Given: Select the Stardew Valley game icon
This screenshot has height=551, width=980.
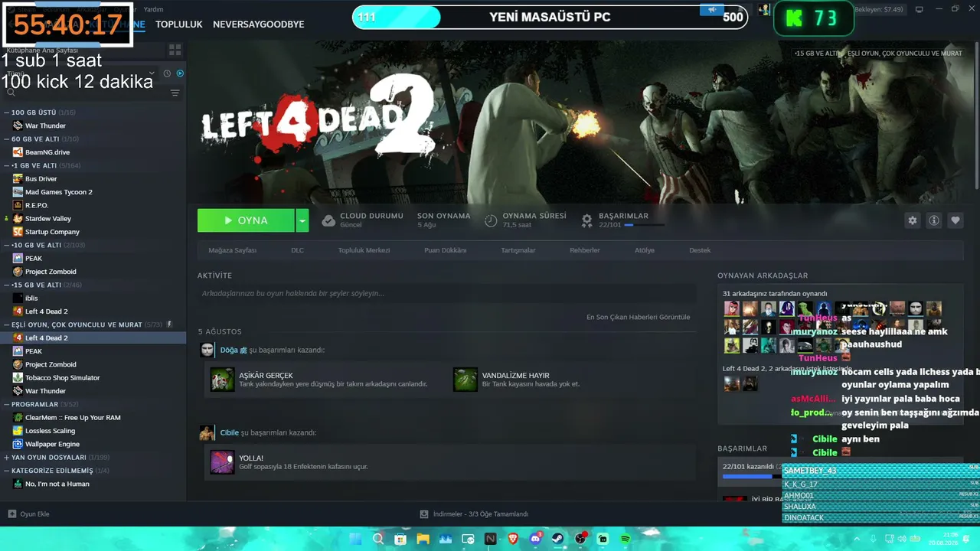Looking at the screenshot, I should (x=18, y=219).
